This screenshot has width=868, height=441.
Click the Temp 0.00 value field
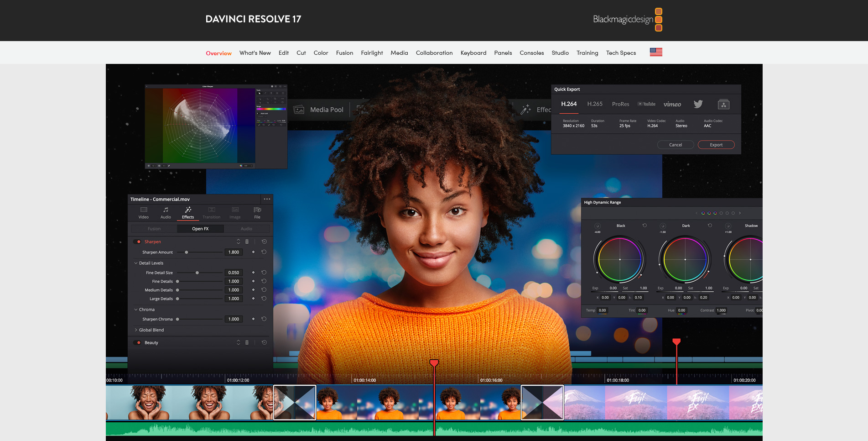tap(602, 310)
